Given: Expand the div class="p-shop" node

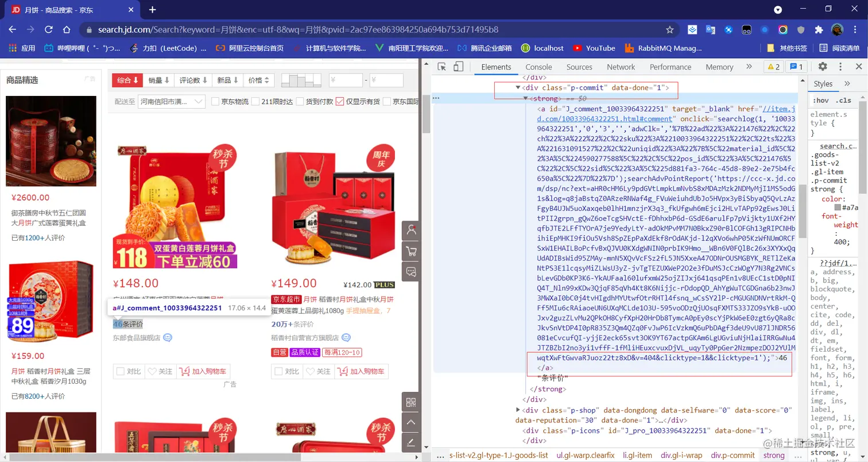Looking at the screenshot, I should 518,410.
